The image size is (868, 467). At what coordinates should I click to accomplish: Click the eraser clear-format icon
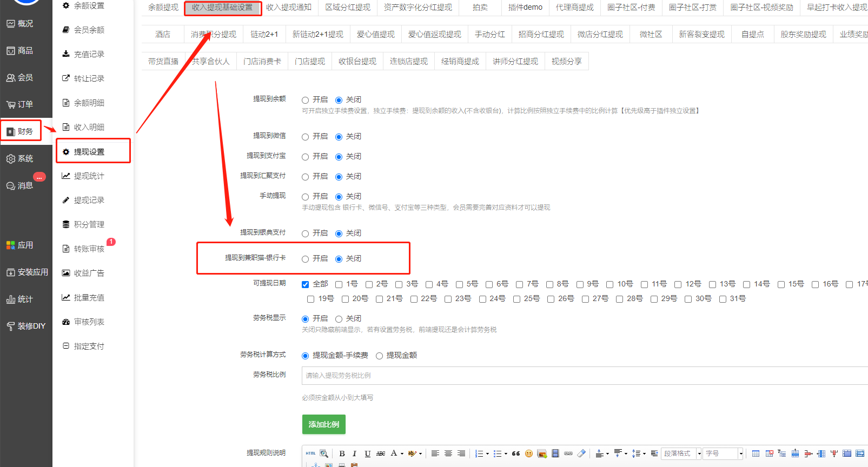point(581,453)
